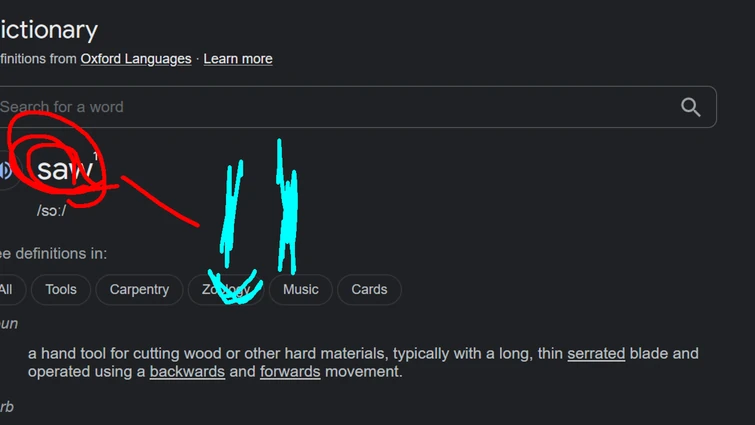Show Zoology definitions
This screenshot has height=425, width=755.
[x=226, y=289]
